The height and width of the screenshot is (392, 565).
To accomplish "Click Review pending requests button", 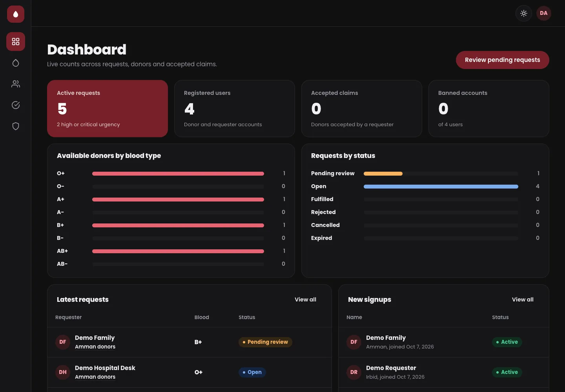I will [503, 60].
